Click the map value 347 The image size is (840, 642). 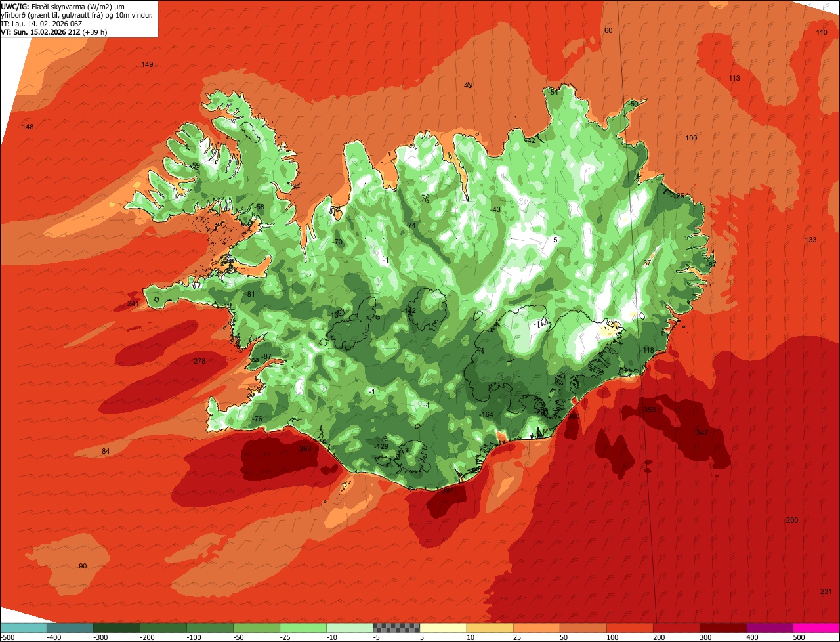[x=702, y=433]
